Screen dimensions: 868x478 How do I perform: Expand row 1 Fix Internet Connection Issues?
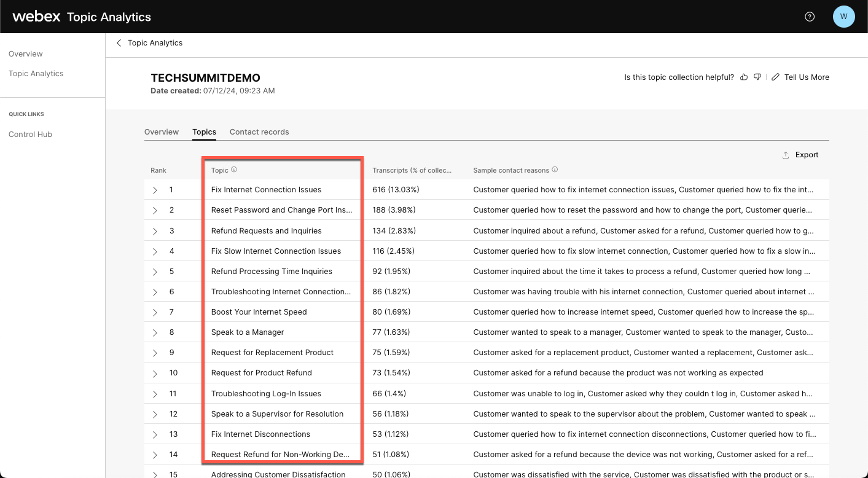point(155,190)
